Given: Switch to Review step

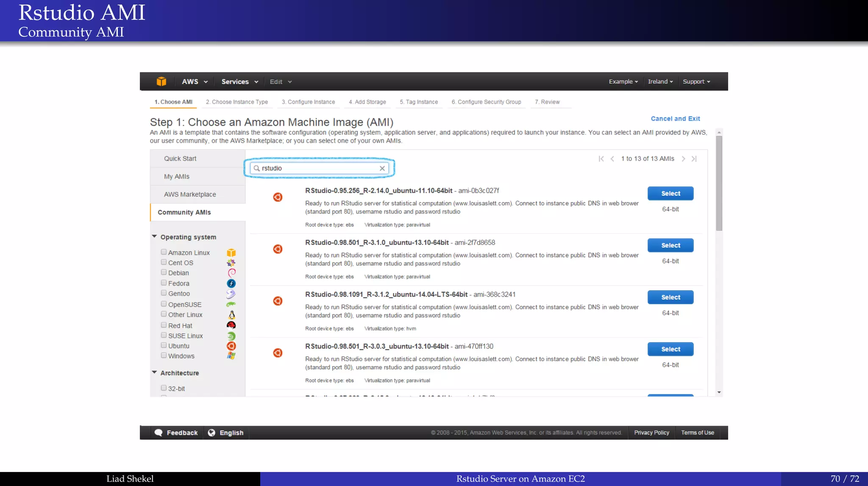Looking at the screenshot, I should (x=547, y=102).
